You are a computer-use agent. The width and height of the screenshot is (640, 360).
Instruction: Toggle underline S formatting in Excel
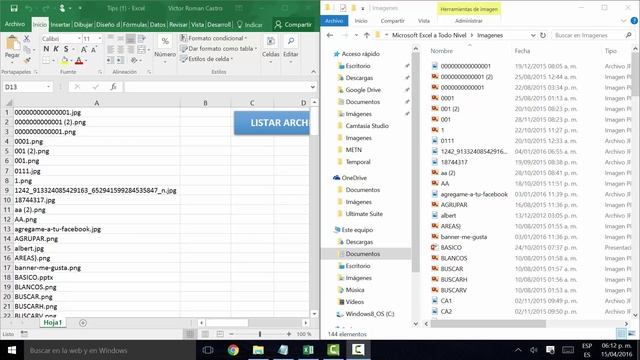tap(66, 49)
